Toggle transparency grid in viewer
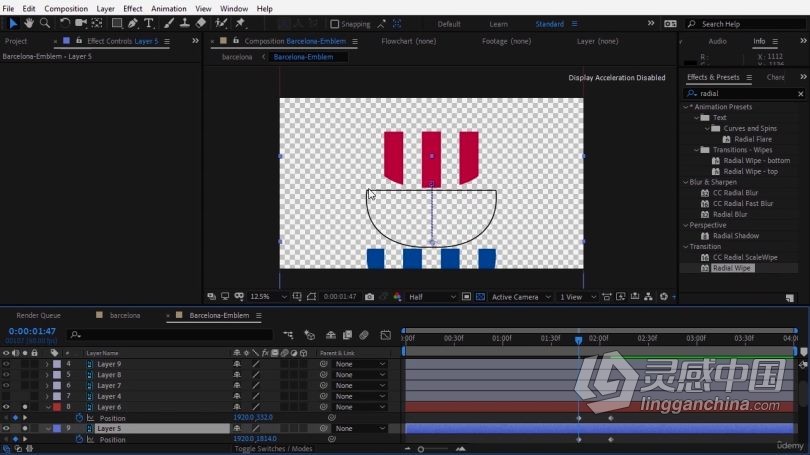 480,297
